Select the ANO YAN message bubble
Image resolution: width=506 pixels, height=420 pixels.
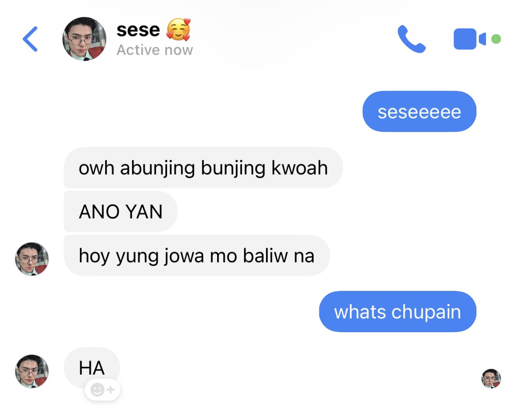tap(121, 212)
